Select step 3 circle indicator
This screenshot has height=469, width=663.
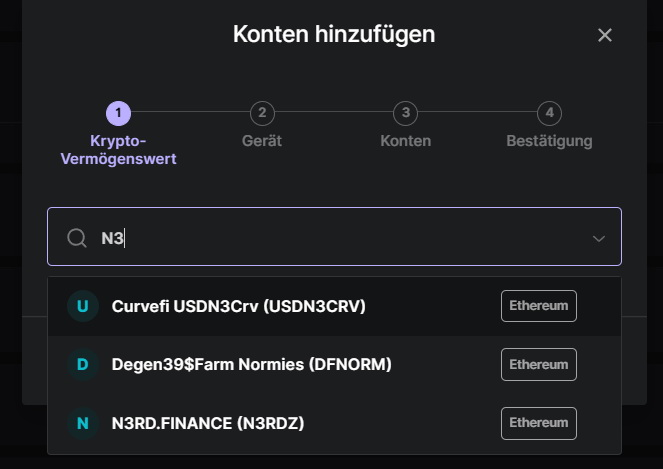tap(405, 113)
